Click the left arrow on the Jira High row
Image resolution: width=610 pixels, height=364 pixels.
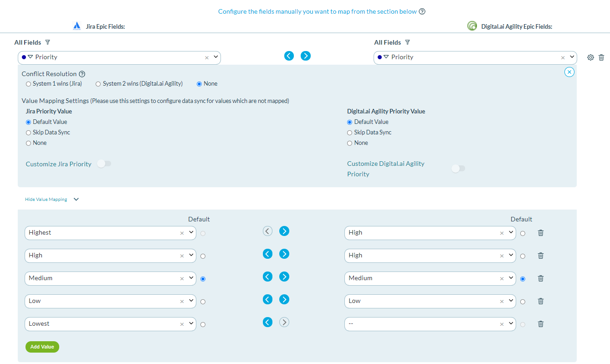coord(267,254)
